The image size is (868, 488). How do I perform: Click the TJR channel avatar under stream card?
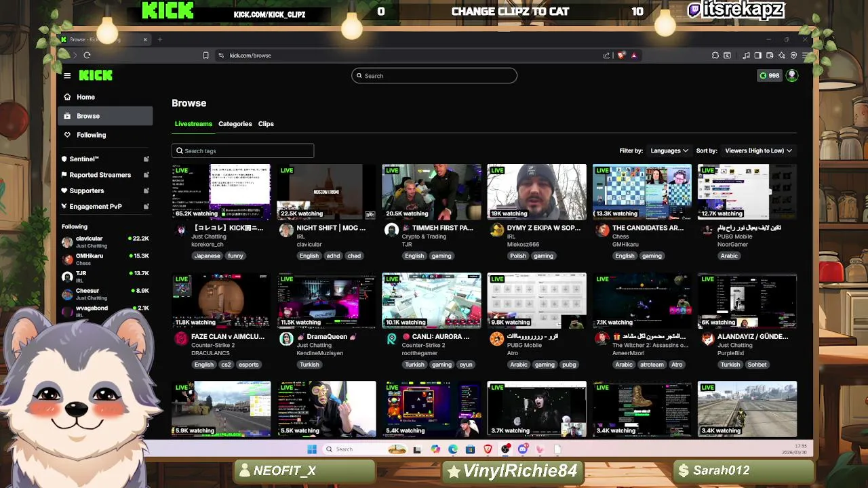[391, 230]
